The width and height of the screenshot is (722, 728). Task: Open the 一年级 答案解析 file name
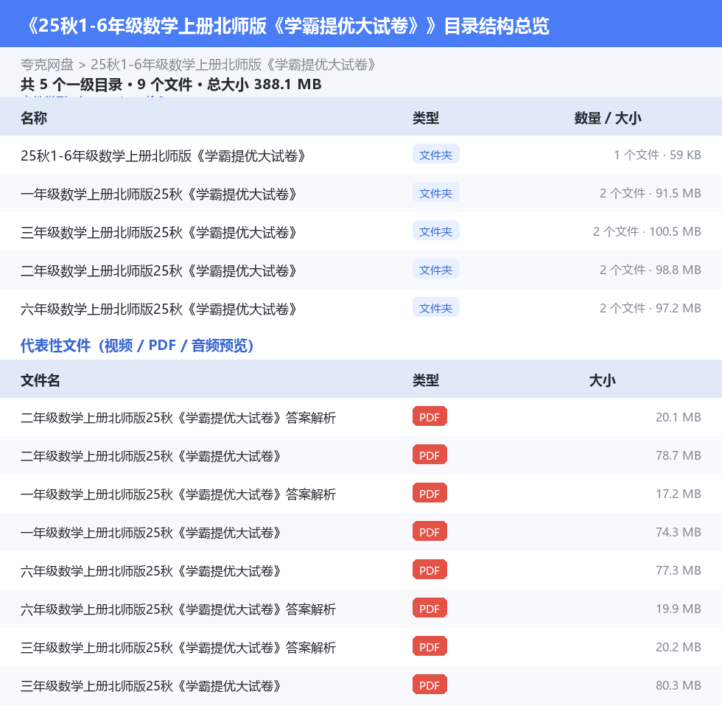[x=178, y=494]
